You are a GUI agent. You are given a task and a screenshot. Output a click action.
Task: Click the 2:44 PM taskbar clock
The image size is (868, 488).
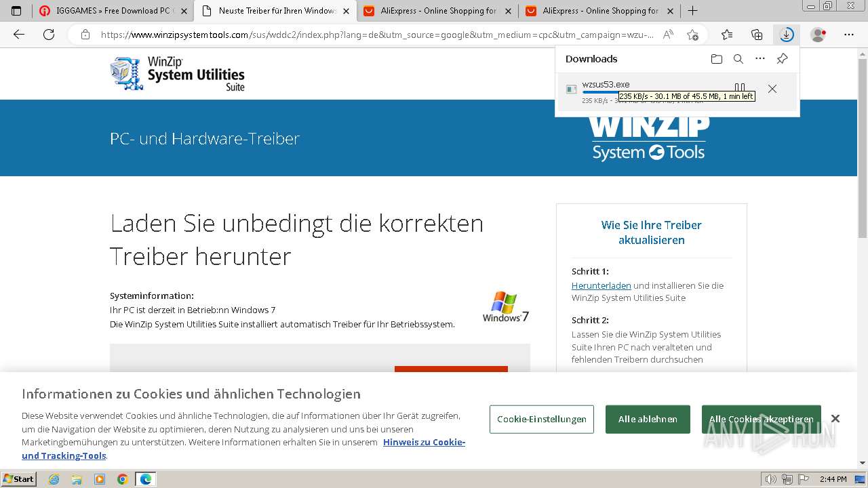[x=833, y=479]
